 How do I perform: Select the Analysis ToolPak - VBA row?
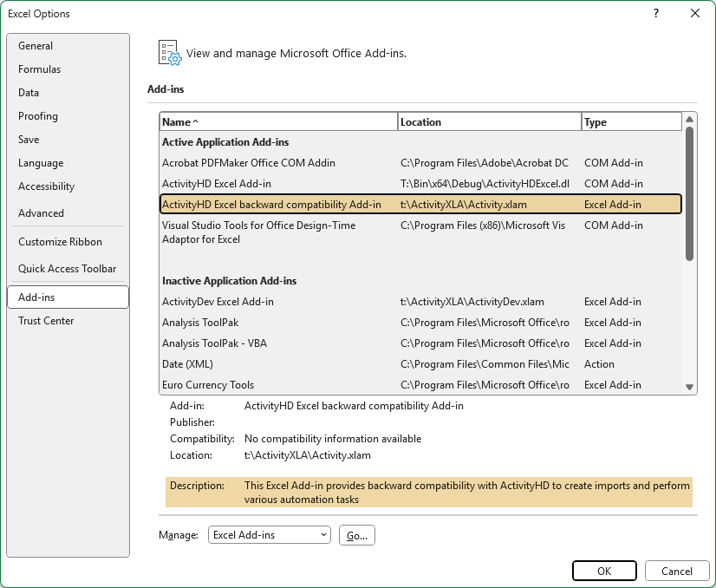[x=420, y=343]
